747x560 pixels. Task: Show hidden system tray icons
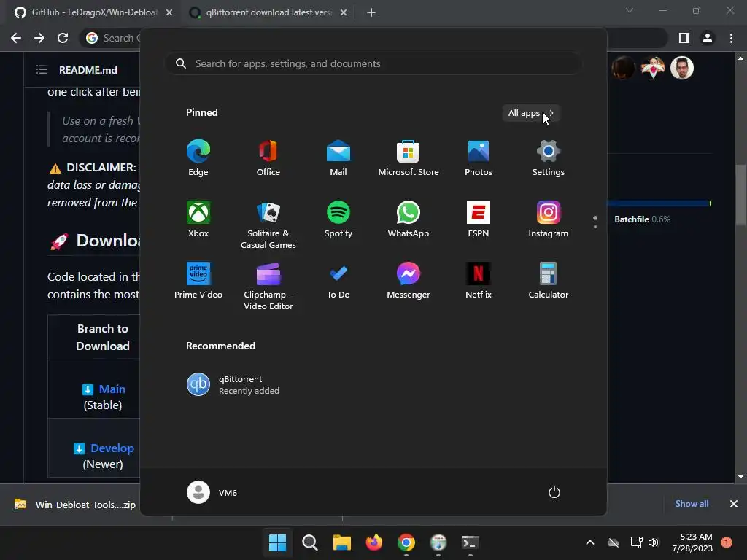(589, 542)
